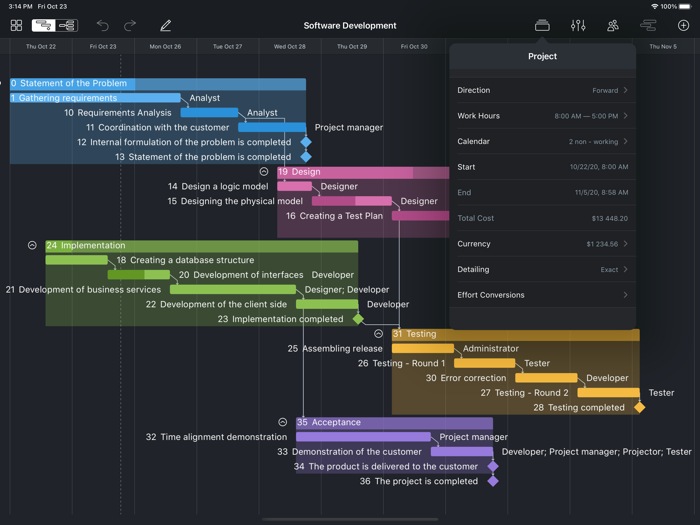Click the undo arrow

point(102,25)
